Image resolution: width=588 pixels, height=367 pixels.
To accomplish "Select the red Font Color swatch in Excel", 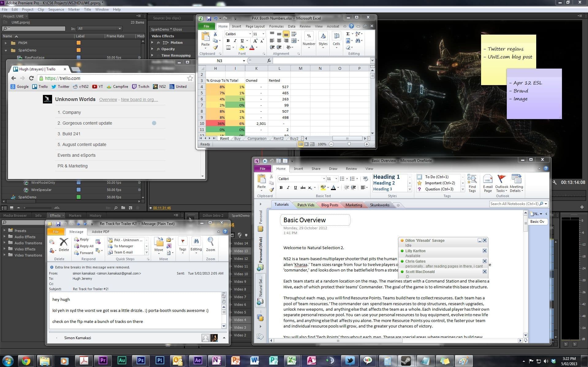I will click(x=251, y=48).
